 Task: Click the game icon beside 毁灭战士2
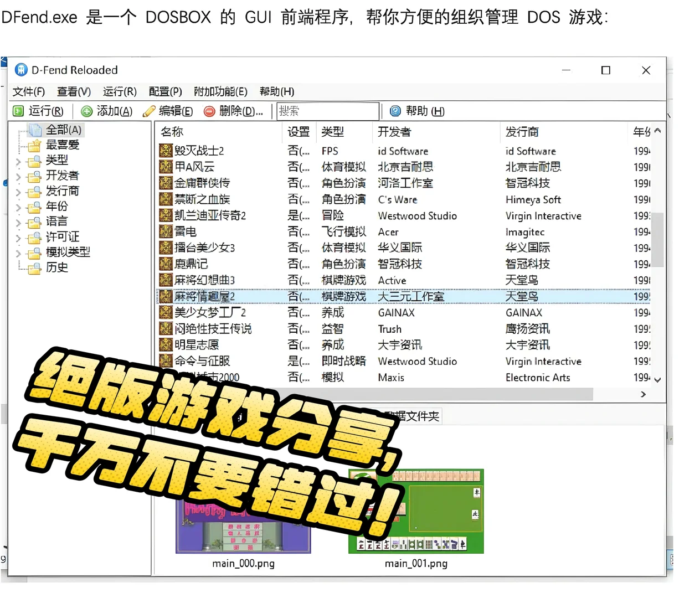[165, 150]
